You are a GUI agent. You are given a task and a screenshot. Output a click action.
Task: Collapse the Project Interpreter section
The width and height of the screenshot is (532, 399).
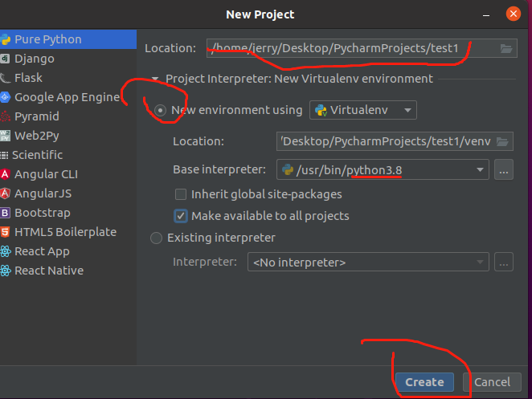pyautogui.click(x=155, y=79)
